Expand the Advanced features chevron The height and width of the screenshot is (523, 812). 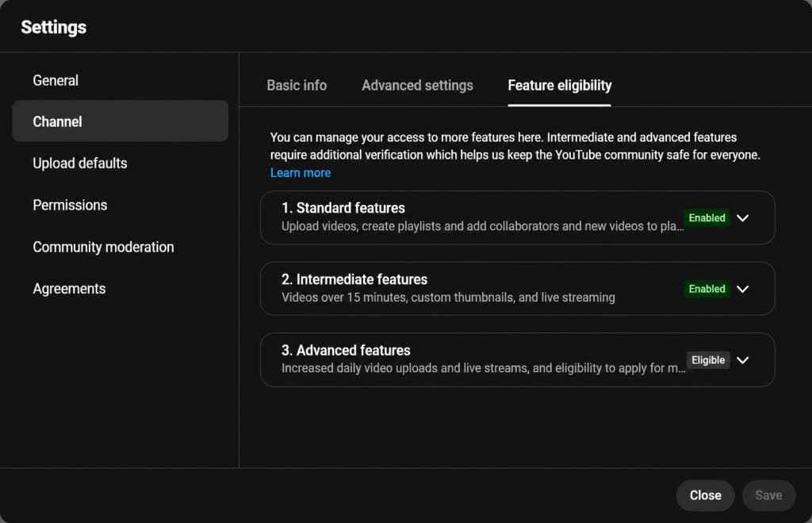coord(742,360)
